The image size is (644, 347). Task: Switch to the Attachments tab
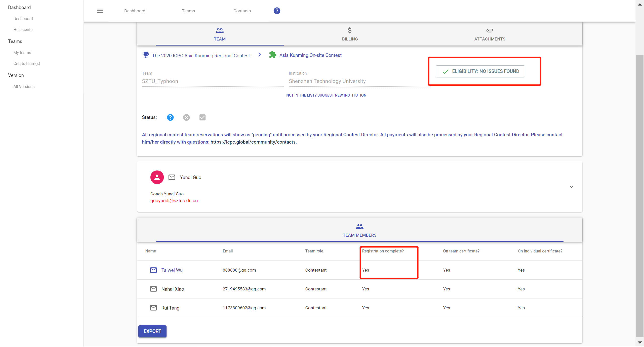click(x=490, y=34)
